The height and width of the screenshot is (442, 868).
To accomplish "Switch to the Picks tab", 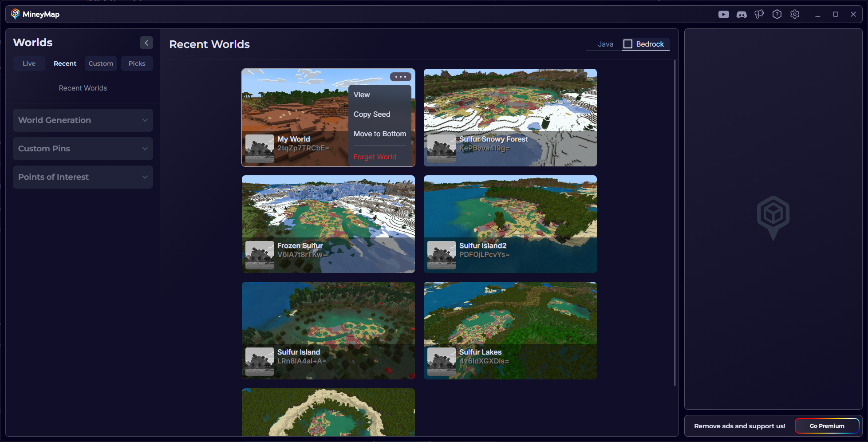I will pyautogui.click(x=137, y=63).
